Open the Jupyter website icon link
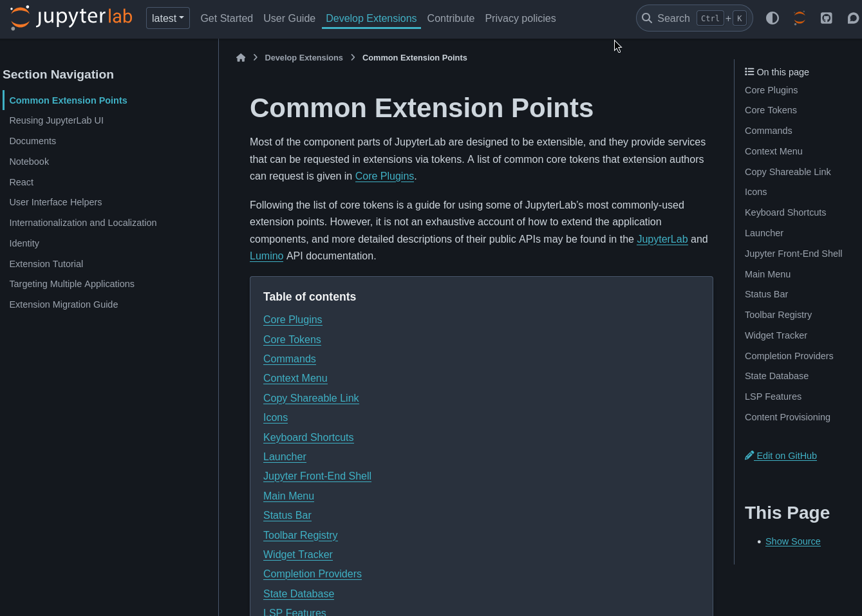862x616 pixels. [800, 18]
